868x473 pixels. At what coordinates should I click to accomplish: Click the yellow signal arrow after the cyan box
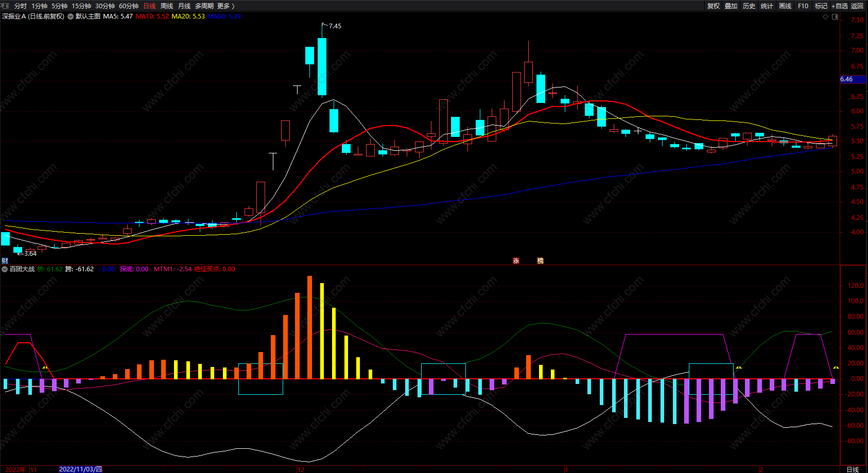[x=739, y=367]
